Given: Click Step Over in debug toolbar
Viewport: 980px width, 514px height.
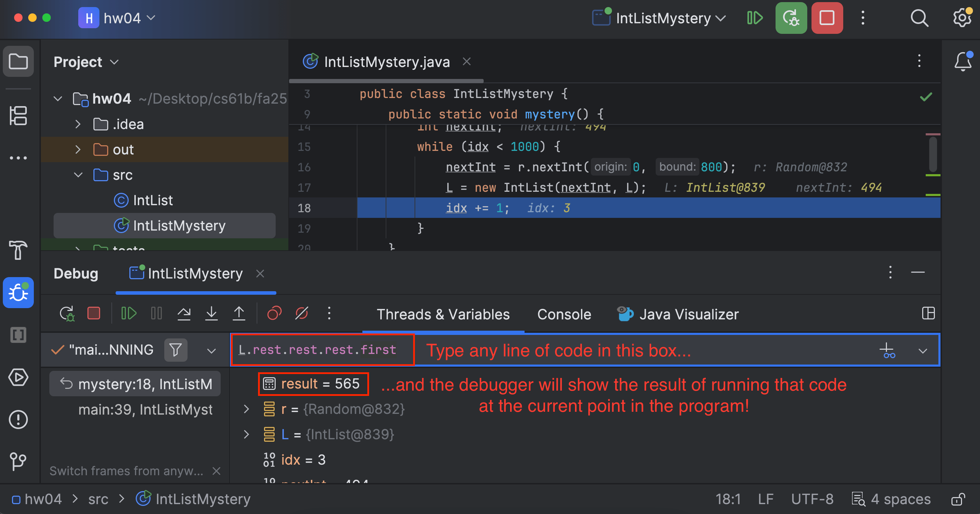Looking at the screenshot, I should point(184,313).
